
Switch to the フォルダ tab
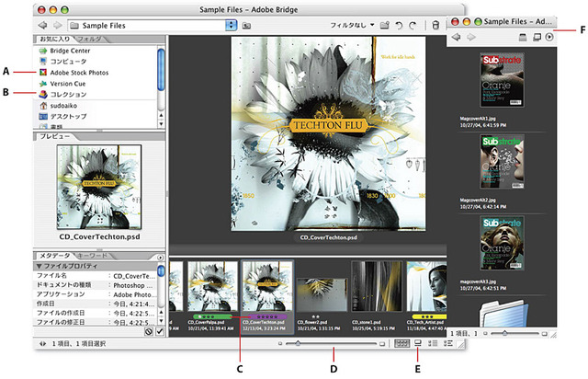pyautogui.click(x=90, y=39)
